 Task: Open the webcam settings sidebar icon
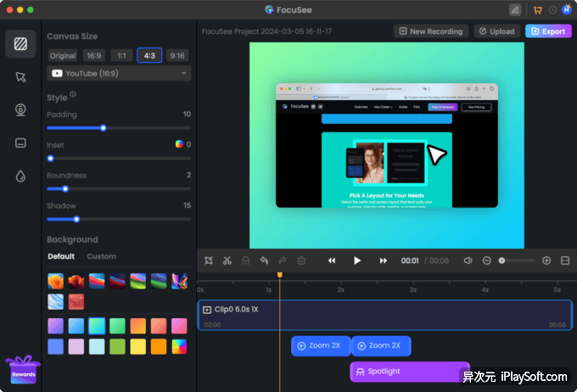coord(20,110)
